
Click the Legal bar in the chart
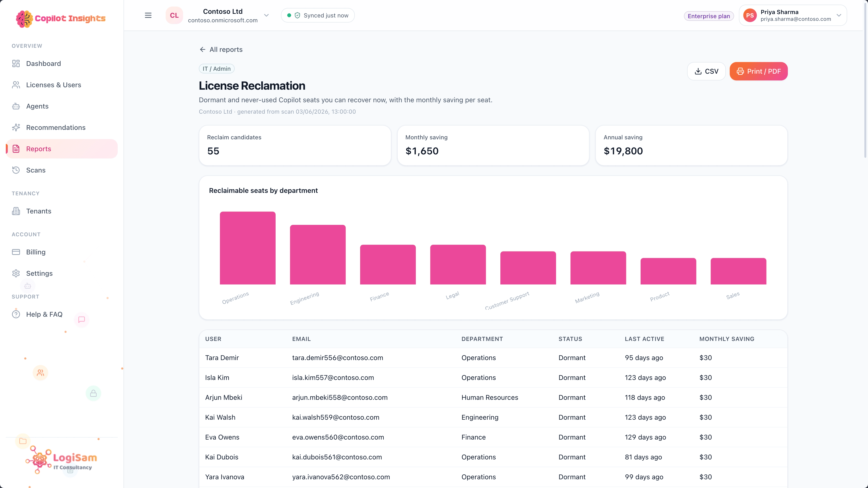(458, 265)
